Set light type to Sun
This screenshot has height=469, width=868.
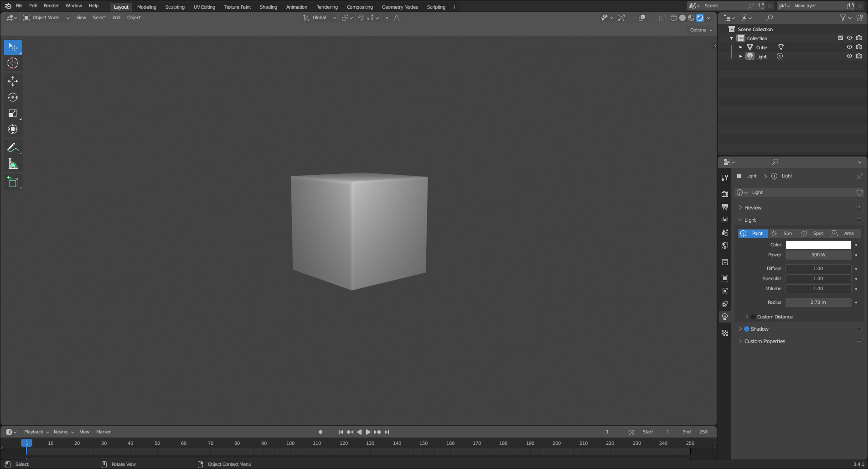coord(783,234)
